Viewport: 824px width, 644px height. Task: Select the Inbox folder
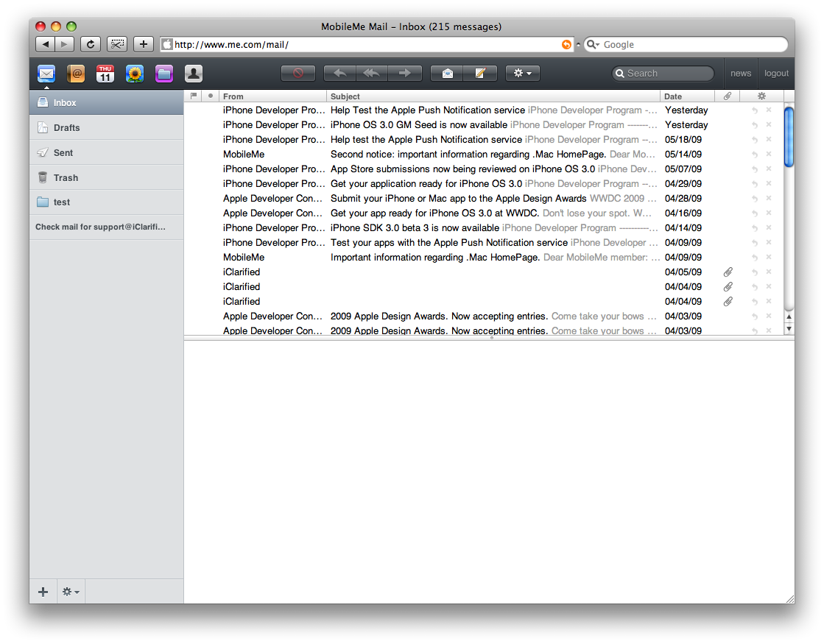(107, 103)
